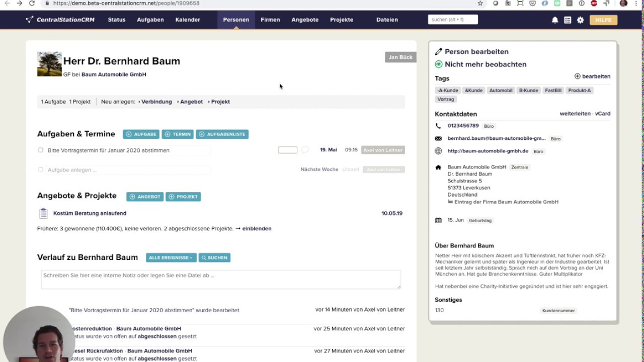
Task: Click the Bernhard Baum profile photo
Action: [x=49, y=64]
